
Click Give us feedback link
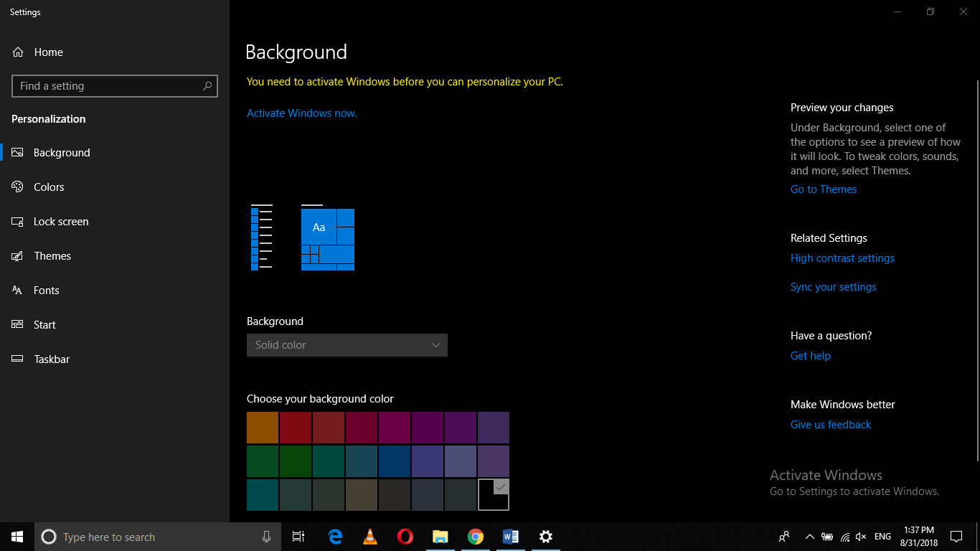click(x=831, y=425)
